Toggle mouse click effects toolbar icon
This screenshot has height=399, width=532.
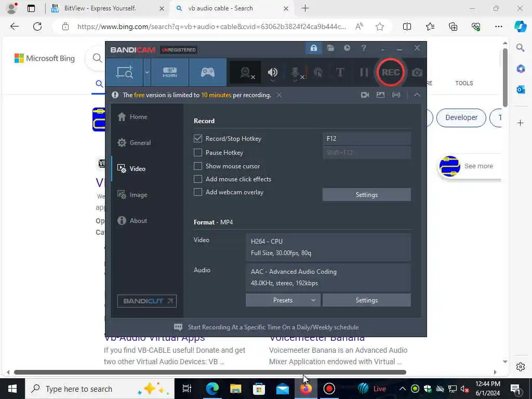(x=318, y=72)
